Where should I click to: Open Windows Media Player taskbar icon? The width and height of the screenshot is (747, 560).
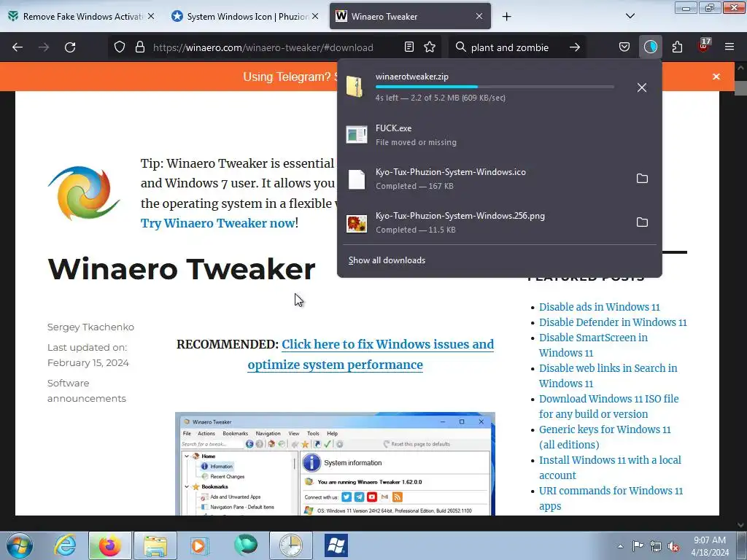(x=200, y=545)
